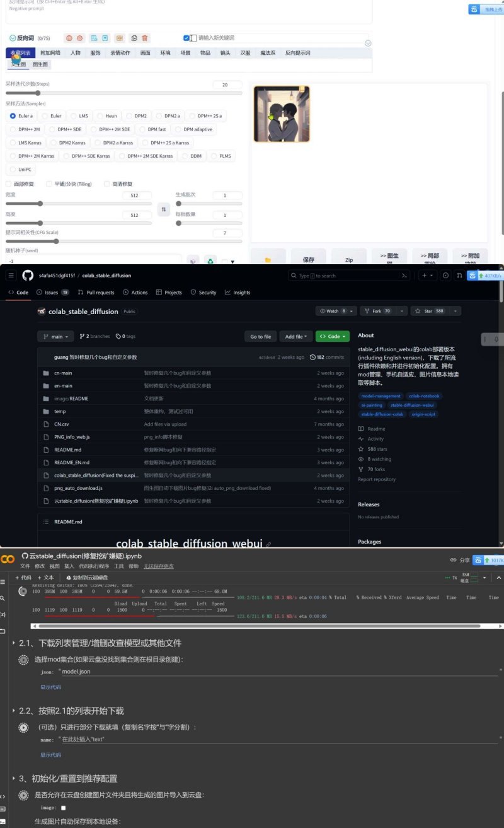Click the GitHub logo icon
Image resolution: width=504 pixels, height=828 pixels.
point(28,276)
